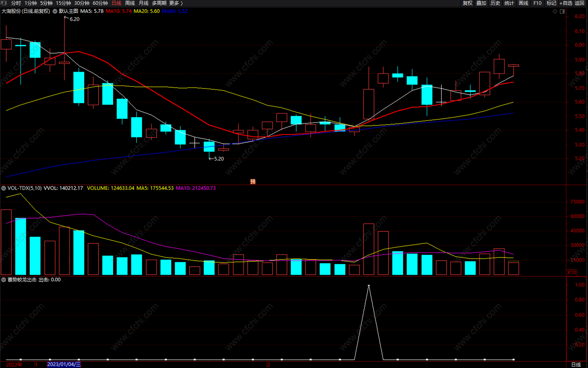Click the 6.20 high price annotation
Screen dimensions: 588x368
[x=74, y=19]
